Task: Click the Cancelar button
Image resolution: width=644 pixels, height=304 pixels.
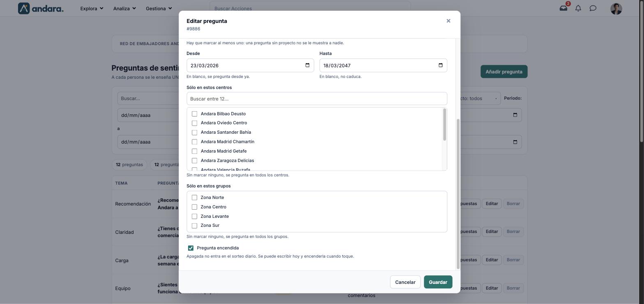Action: click(405, 282)
